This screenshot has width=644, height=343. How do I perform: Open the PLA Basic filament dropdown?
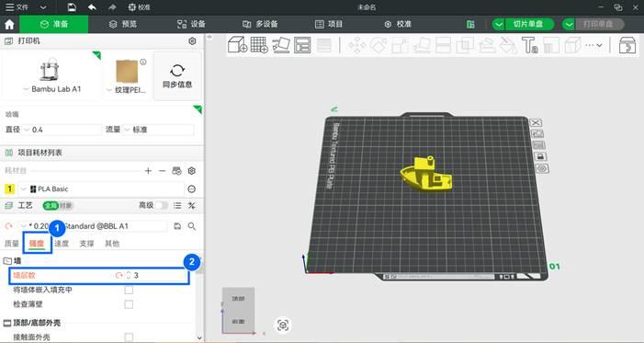(x=23, y=189)
